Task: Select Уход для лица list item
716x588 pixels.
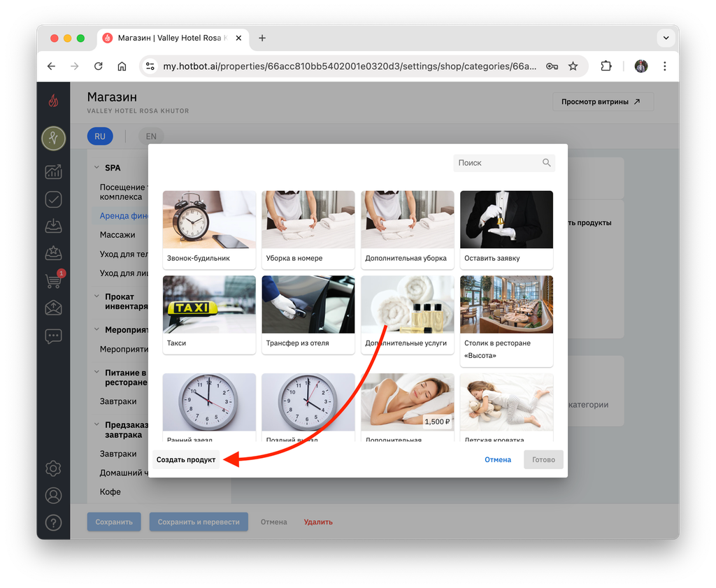Action: 124,273
